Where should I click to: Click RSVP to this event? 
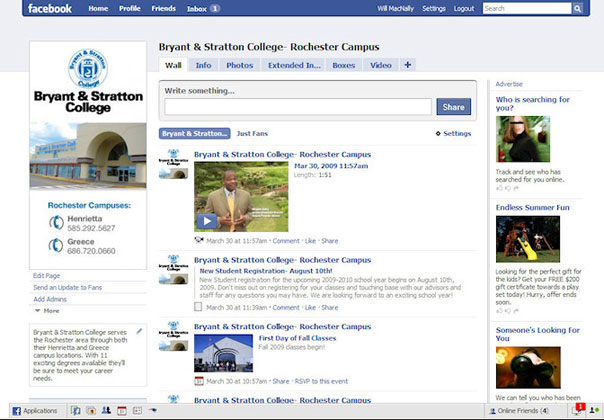click(321, 381)
